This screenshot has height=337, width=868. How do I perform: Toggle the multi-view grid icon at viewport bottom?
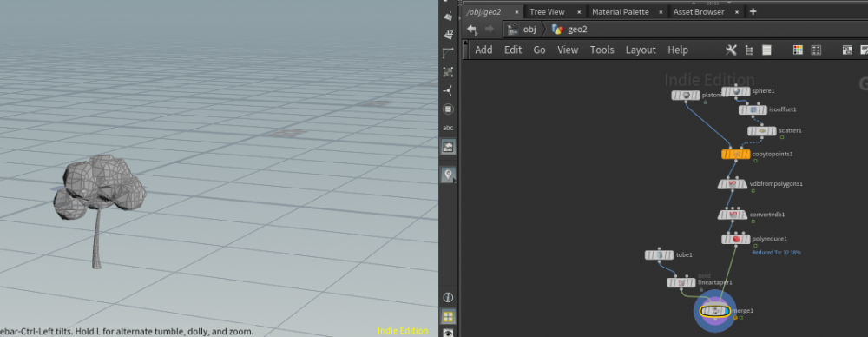(x=449, y=316)
